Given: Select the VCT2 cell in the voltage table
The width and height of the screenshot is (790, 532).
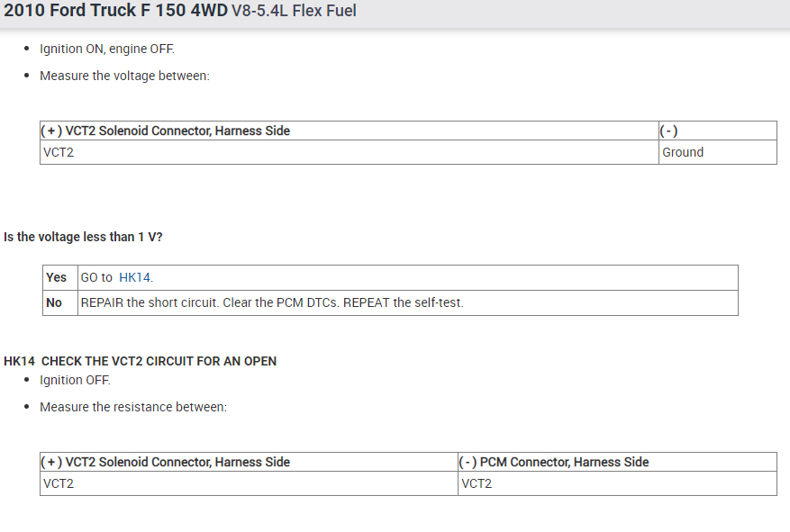Looking at the screenshot, I should [59, 152].
